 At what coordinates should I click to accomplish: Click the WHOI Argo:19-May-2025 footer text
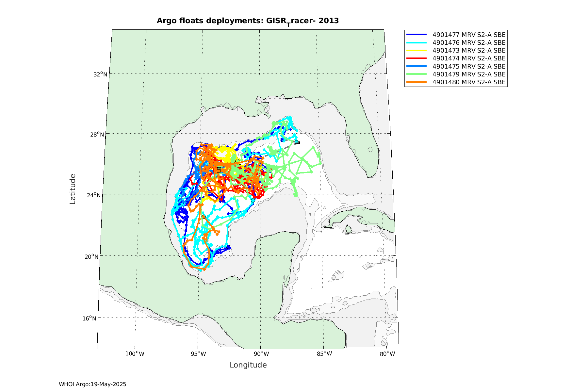92,384
